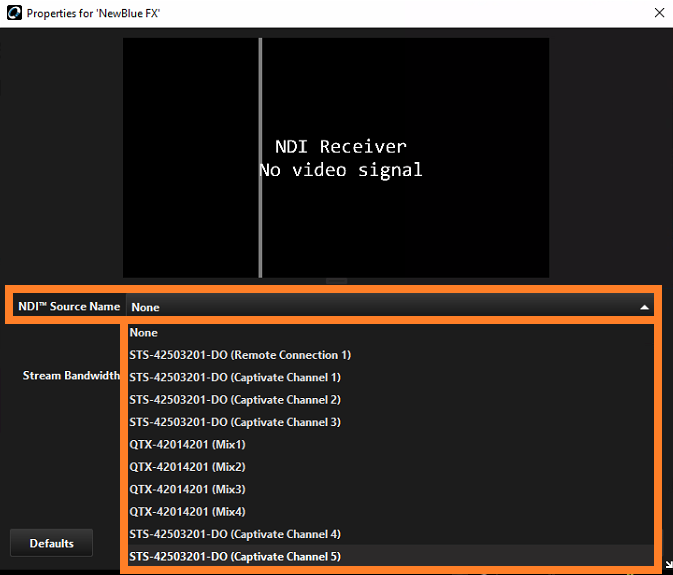Choose STS-42503201-DO (Remote Connection 1)
The height and width of the screenshot is (575, 673).
pyautogui.click(x=391, y=355)
